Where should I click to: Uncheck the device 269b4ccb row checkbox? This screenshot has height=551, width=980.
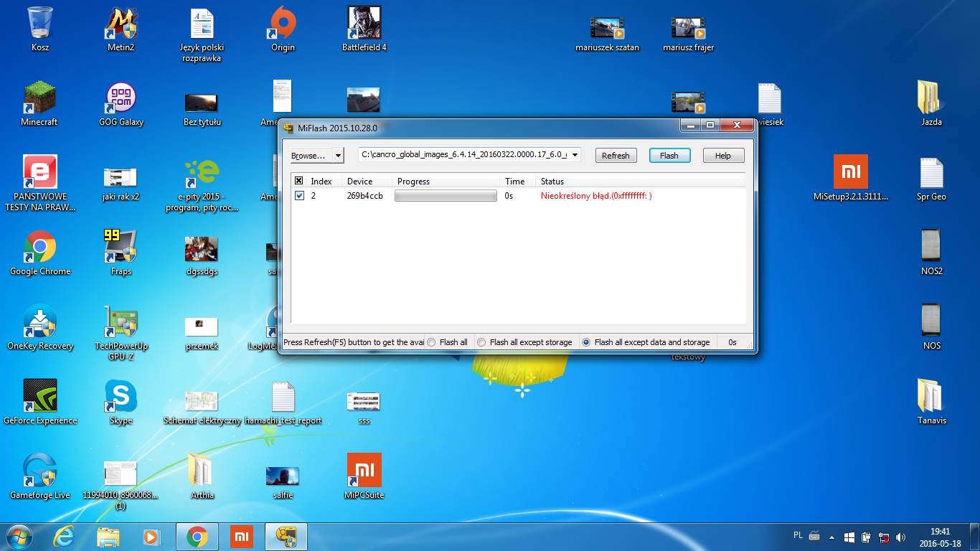tap(299, 196)
